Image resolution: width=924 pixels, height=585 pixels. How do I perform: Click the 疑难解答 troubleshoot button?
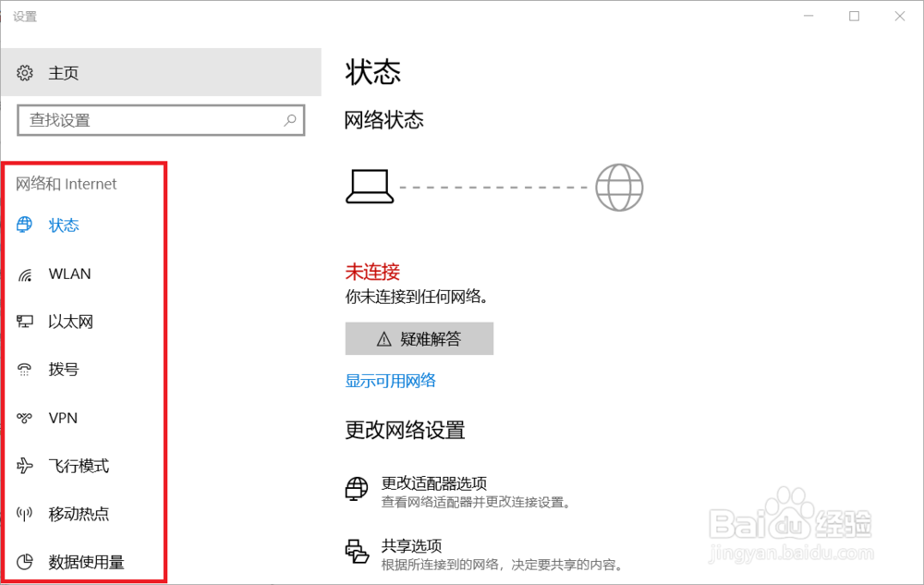tap(419, 338)
